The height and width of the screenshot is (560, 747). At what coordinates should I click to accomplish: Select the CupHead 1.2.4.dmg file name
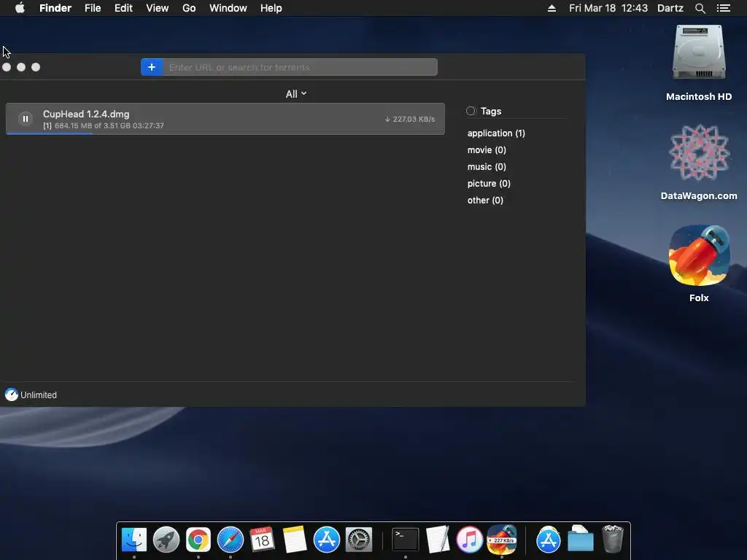86,114
